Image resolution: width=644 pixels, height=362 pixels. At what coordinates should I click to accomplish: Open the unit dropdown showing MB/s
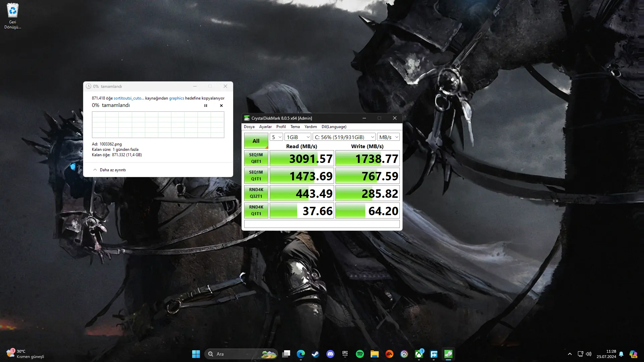tap(388, 137)
